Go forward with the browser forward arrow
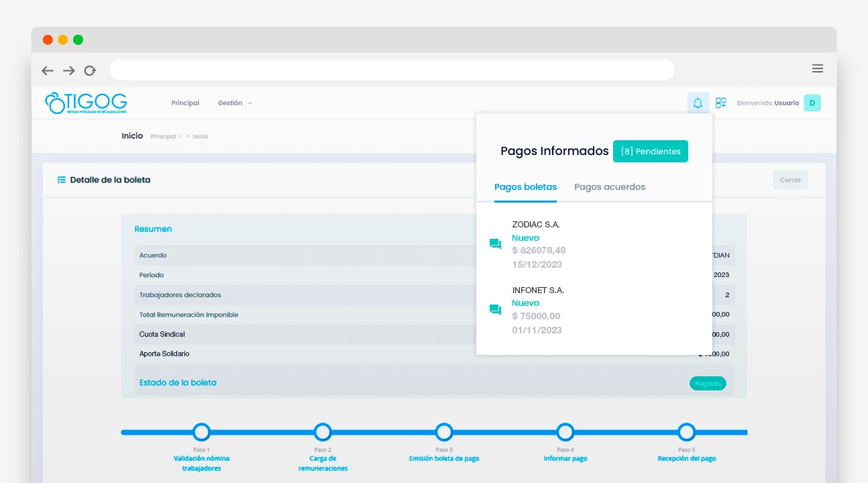This screenshot has height=483, width=868. tap(68, 70)
